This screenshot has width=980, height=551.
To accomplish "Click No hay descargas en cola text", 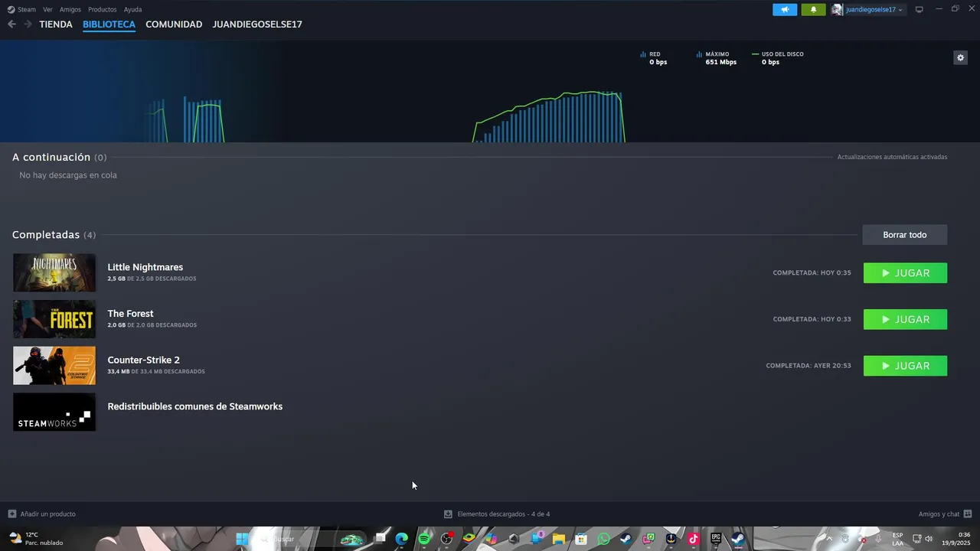I will point(68,175).
